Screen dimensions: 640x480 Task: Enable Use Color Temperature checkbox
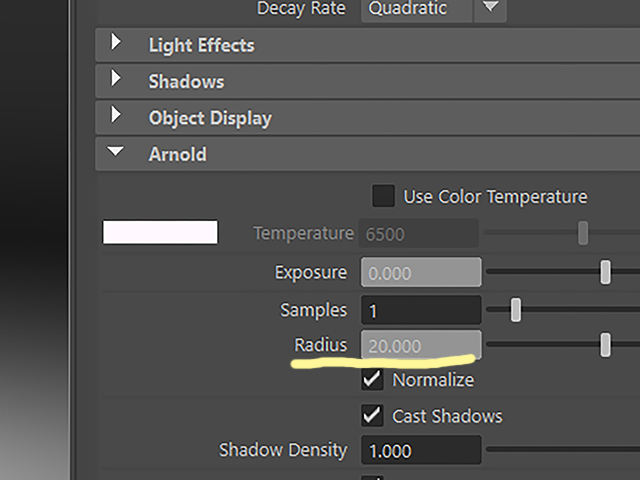click(383, 196)
